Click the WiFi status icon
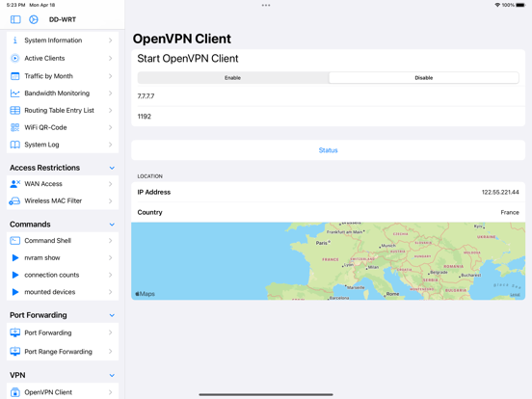The width and height of the screenshot is (532, 399). [497, 5]
